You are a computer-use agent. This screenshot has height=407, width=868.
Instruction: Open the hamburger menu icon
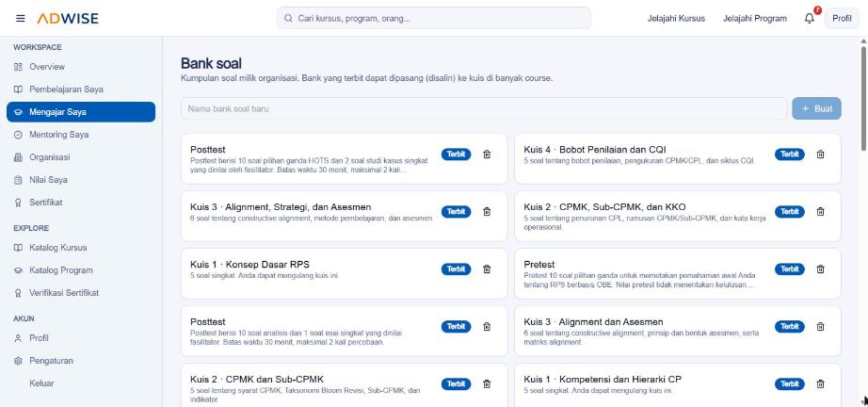pyautogui.click(x=21, y=18)
